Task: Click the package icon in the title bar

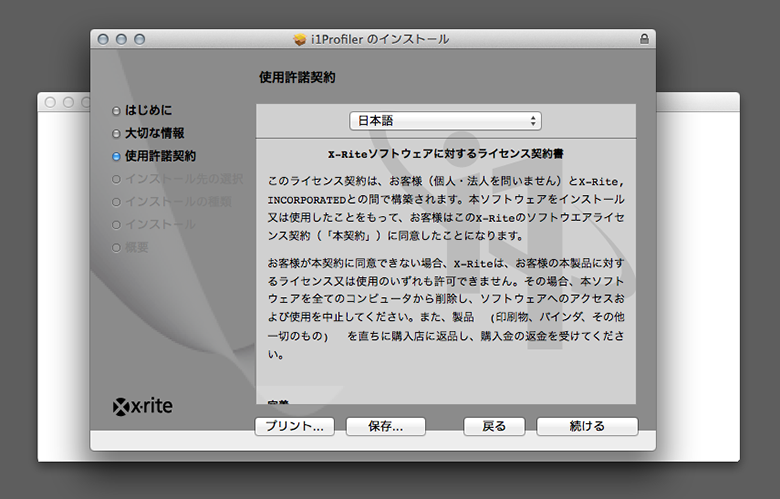Action: point(299,39)
